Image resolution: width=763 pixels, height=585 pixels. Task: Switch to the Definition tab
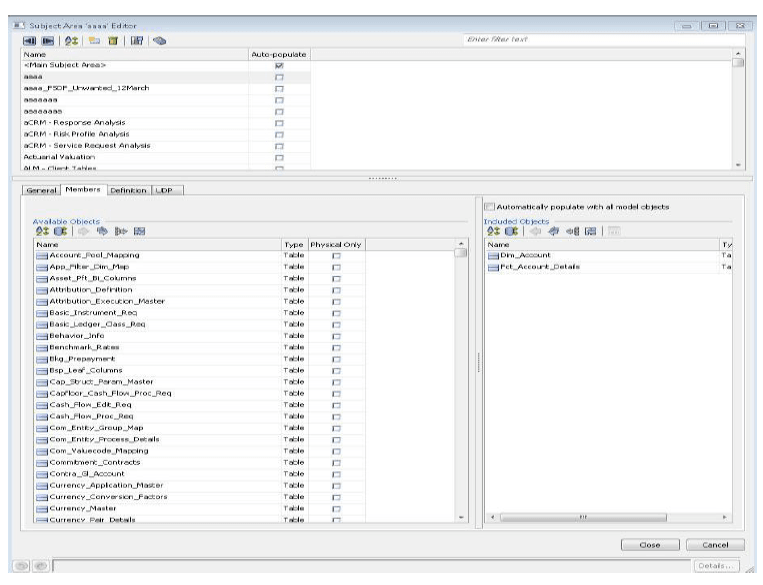[128, 190]
